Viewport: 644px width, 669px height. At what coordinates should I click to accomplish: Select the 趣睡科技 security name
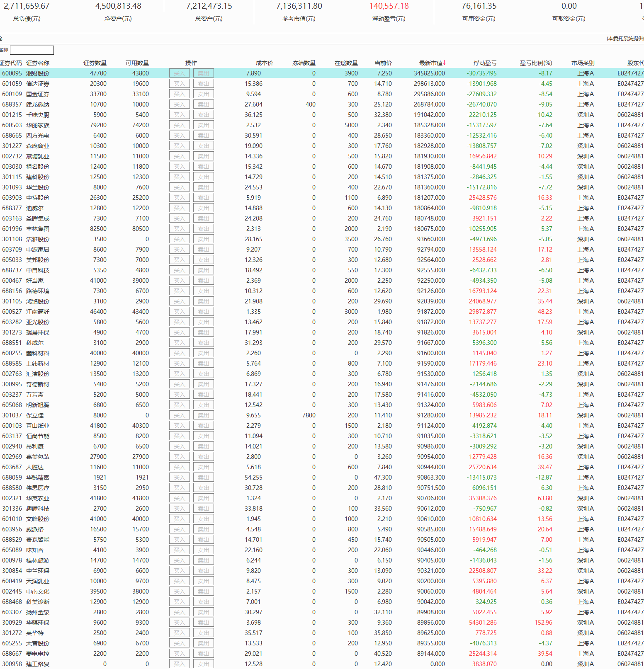[x=38, y=509]
